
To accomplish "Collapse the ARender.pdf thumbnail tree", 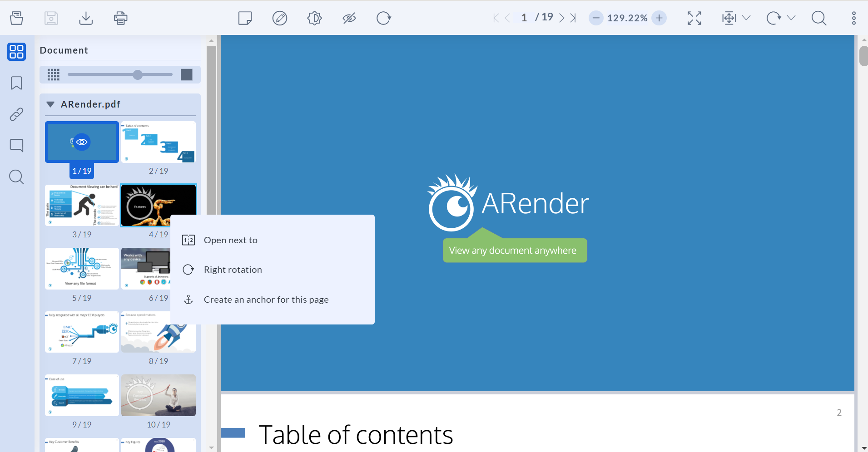I will click(50, 104).
